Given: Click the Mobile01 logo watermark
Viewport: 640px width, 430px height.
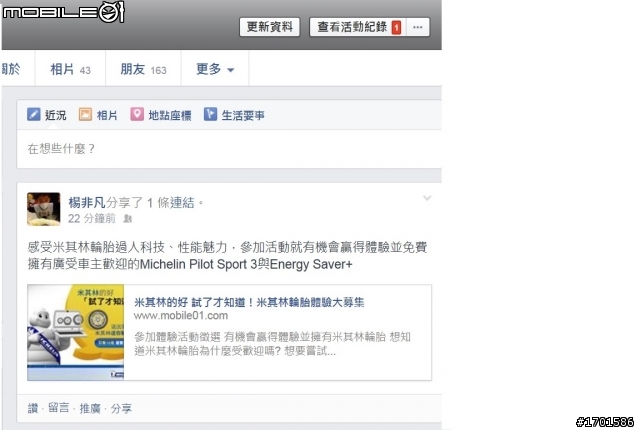Looking at the screenshot, I should [63, 11].
